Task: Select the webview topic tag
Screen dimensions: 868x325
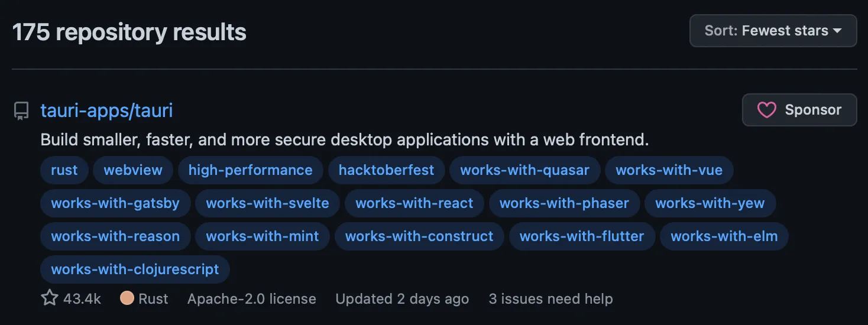Action: (x=133, y=170)
